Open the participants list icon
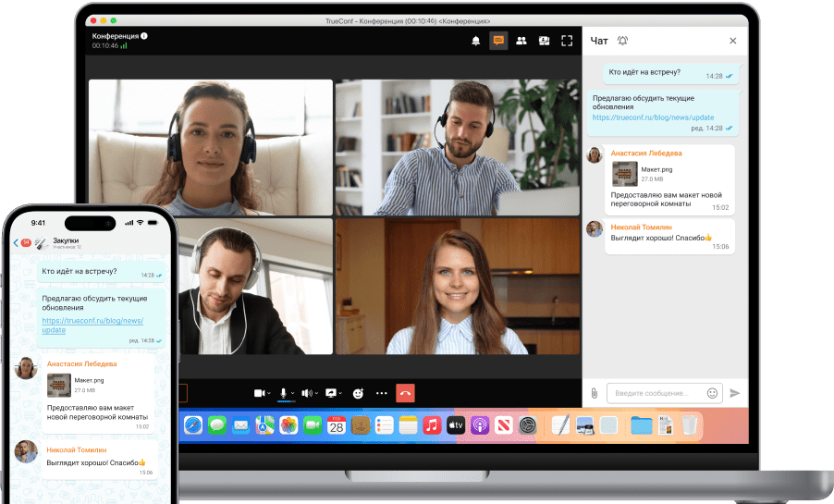Screen dimensions: 834x504 point(521,41)
